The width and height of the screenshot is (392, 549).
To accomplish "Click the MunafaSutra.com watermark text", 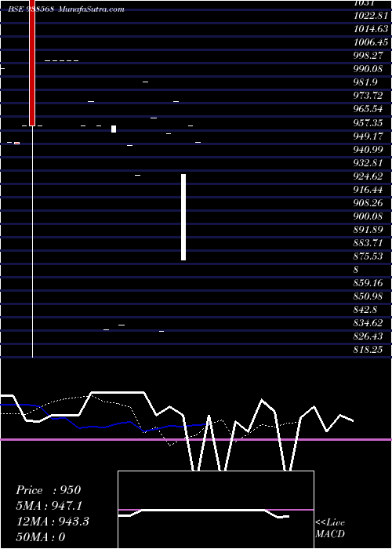I will [91, 9].
